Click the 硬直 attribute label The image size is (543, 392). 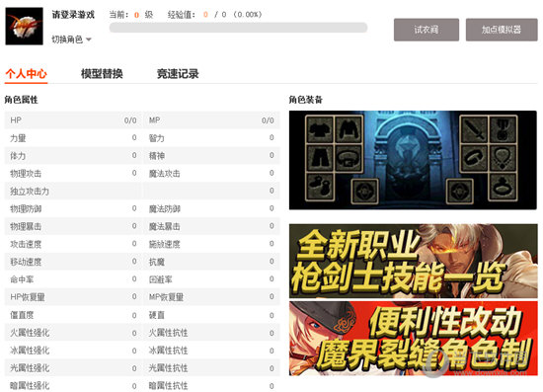coord(157,315)
